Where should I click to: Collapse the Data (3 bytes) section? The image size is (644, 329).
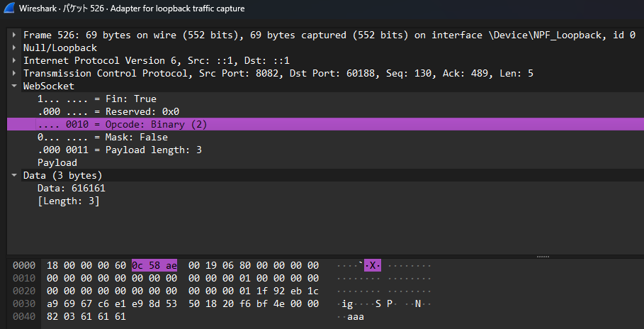coord(14,175)
